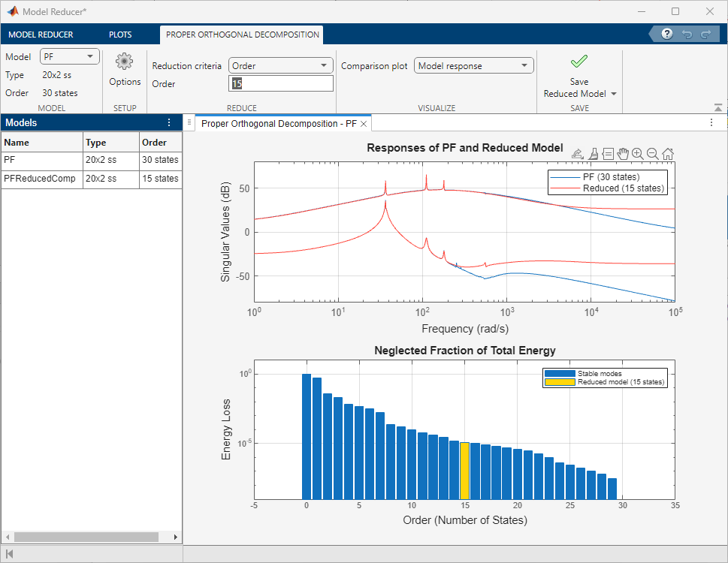
Task: Click the green Save Reduced Model checkmark
Action: [x=579, y=62]
